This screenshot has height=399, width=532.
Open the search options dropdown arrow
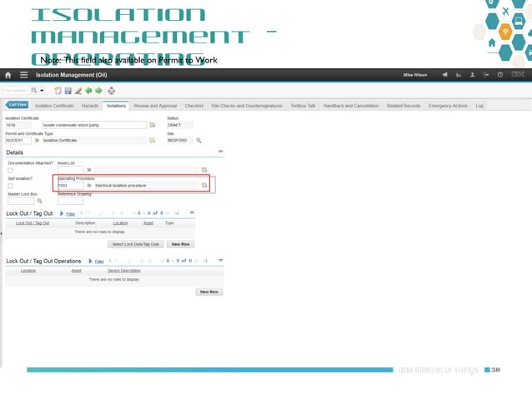click(x=42, y=91)
